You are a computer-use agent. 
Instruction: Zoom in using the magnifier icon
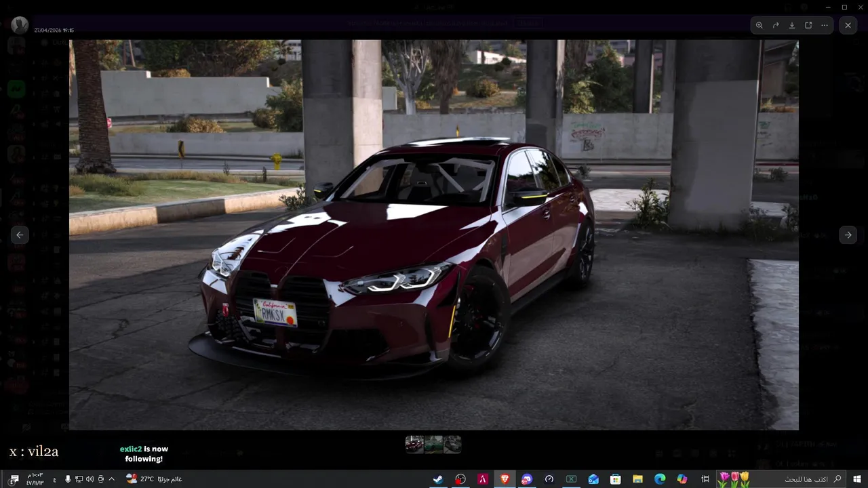point(759,25)
